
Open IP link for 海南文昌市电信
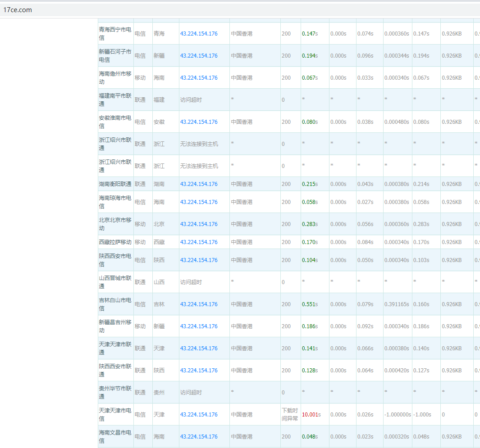pos(199,437)
